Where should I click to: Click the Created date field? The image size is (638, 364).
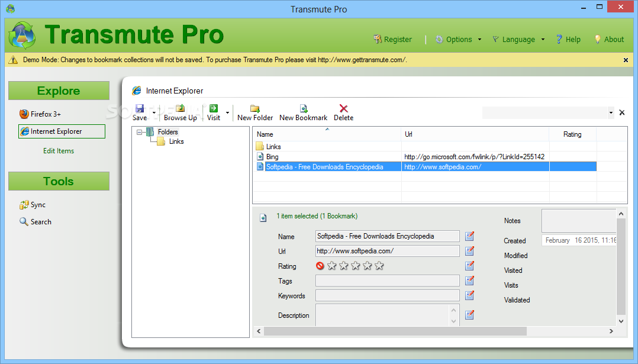[x=579, y=240]
